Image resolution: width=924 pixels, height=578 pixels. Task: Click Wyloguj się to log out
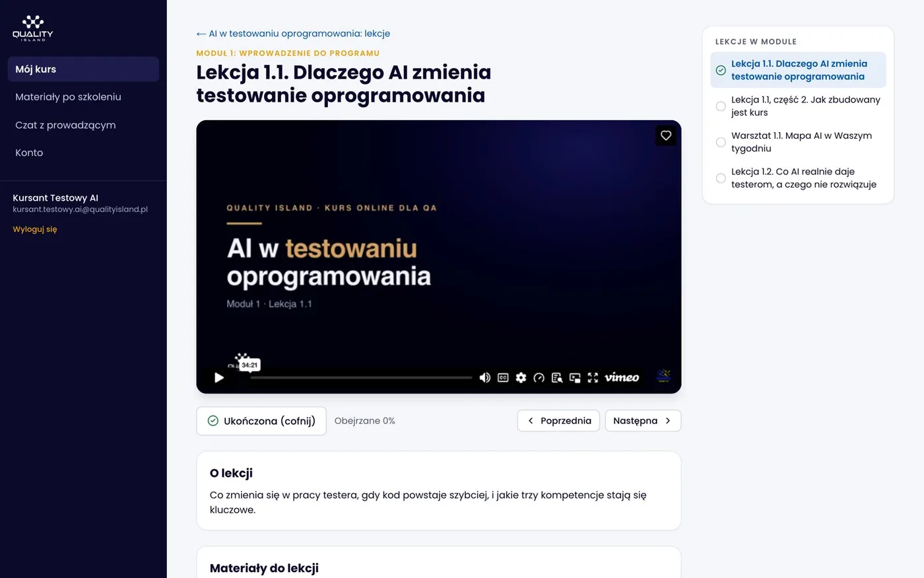coord(35,229)
